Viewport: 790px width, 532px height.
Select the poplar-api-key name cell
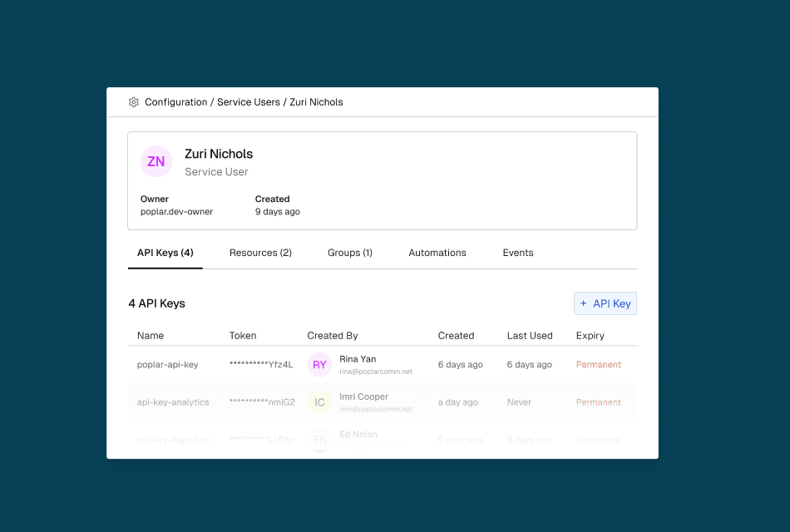point(167,365)
